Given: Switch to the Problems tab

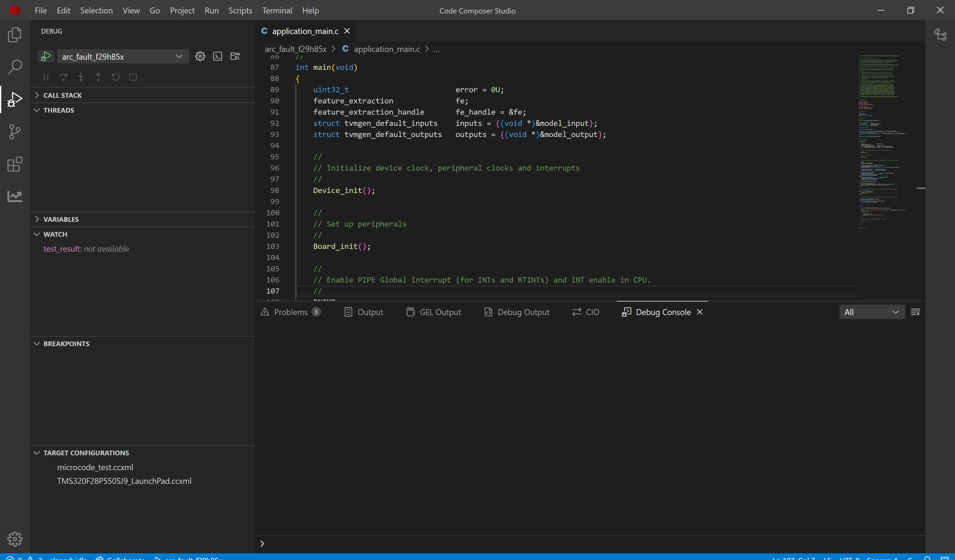Looking at the screenshot, I should [291, 312].
